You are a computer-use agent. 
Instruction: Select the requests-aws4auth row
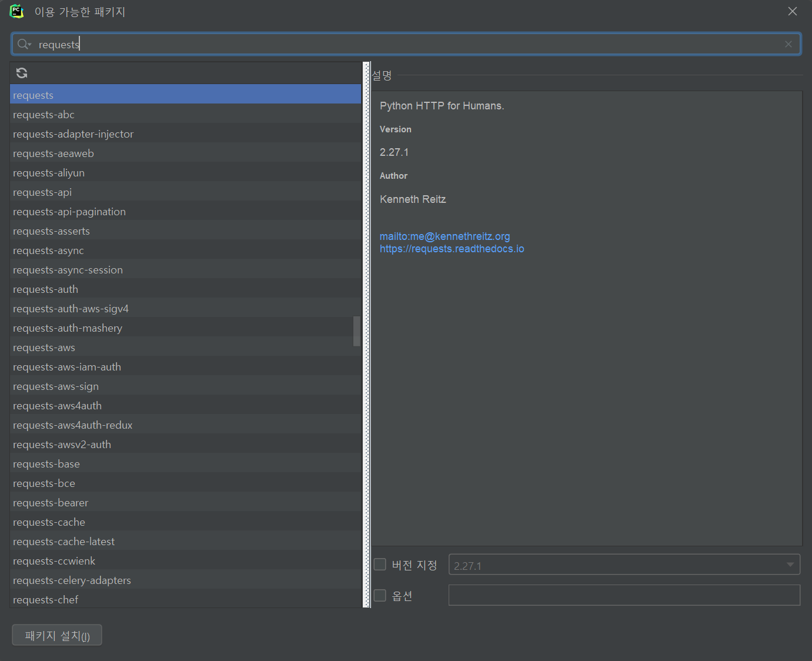185,406
